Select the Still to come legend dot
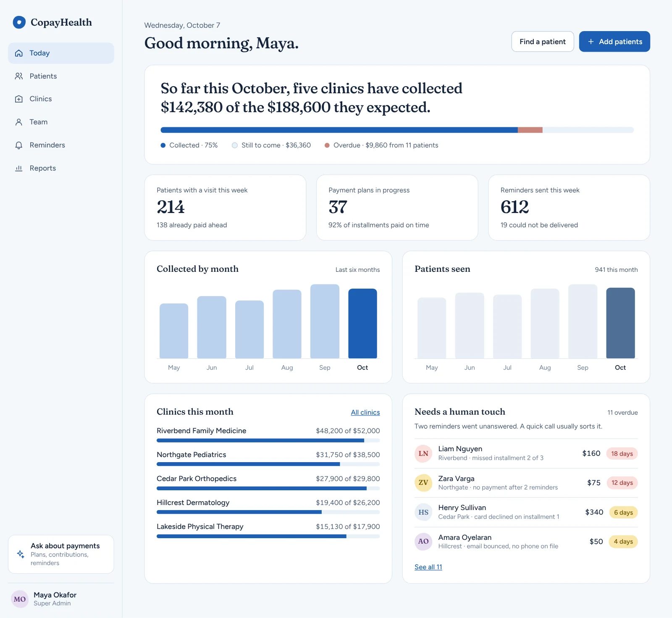This screenshot has height=618, width=672. [235, 145]
